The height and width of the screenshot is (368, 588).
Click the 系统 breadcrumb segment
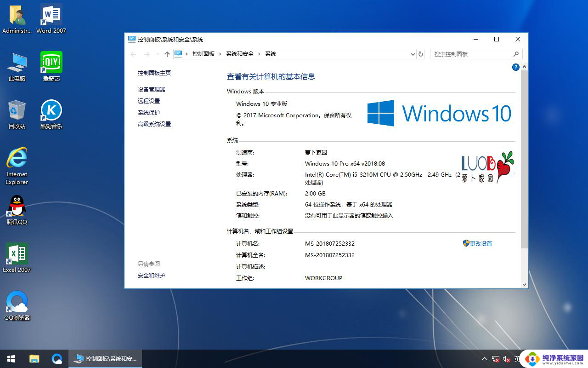coord(271,54)
